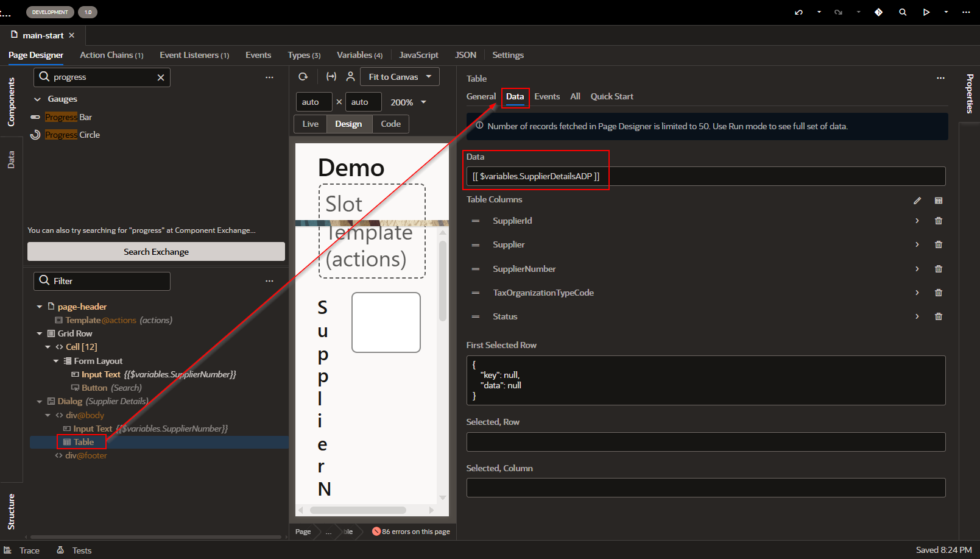Screen dimensions: 980x559
Task: Delete the SupplierId column
Action: 939,221
